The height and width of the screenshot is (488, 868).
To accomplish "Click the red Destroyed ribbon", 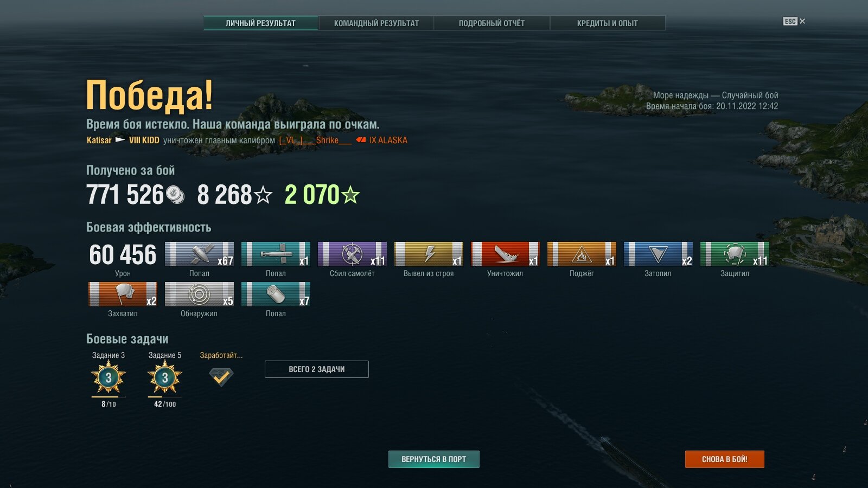I will (505, 254).
